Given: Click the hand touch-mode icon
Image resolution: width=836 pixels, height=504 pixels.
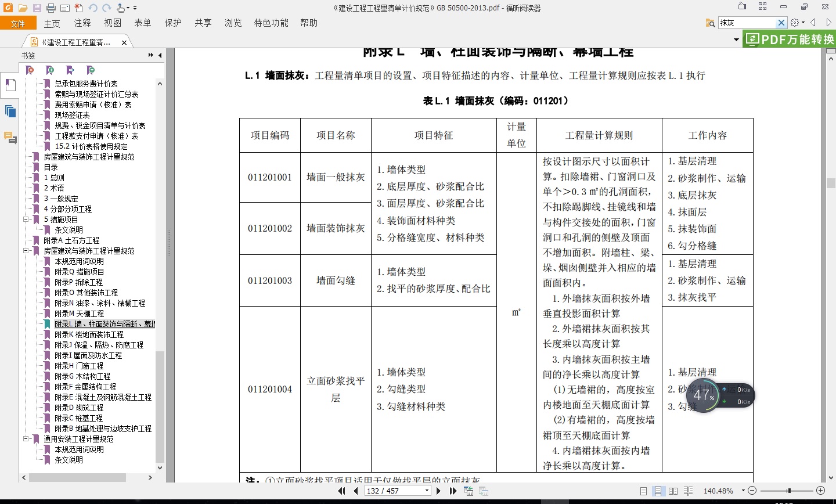Looking at the screenshot, I should pos(121,8).
